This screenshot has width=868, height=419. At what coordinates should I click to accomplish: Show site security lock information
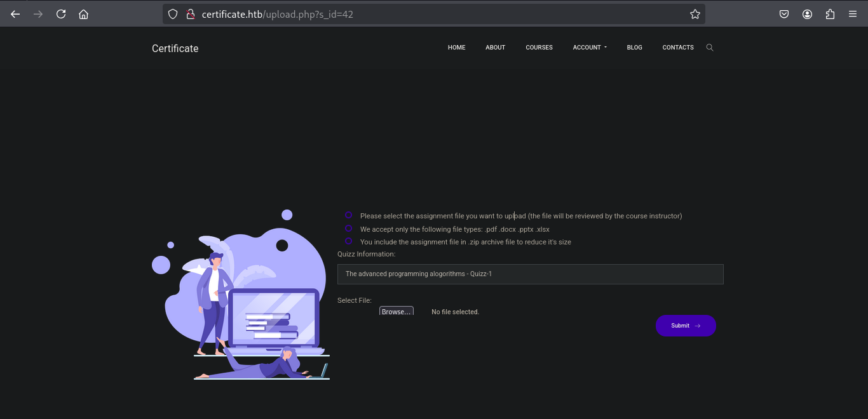pos(190,14)
